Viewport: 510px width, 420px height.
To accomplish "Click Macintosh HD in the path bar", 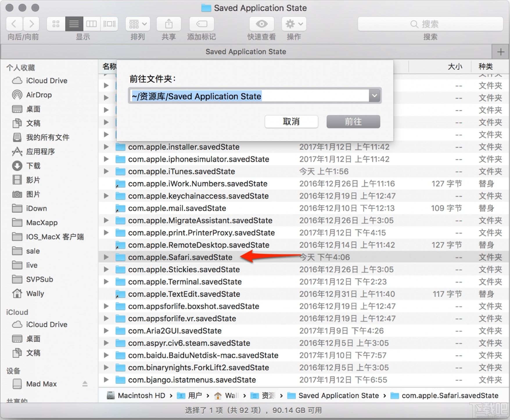I will [x=141, y=395].
